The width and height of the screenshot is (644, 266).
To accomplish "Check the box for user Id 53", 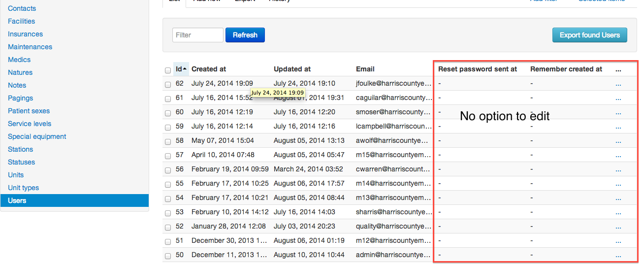I will click(168, 213).
